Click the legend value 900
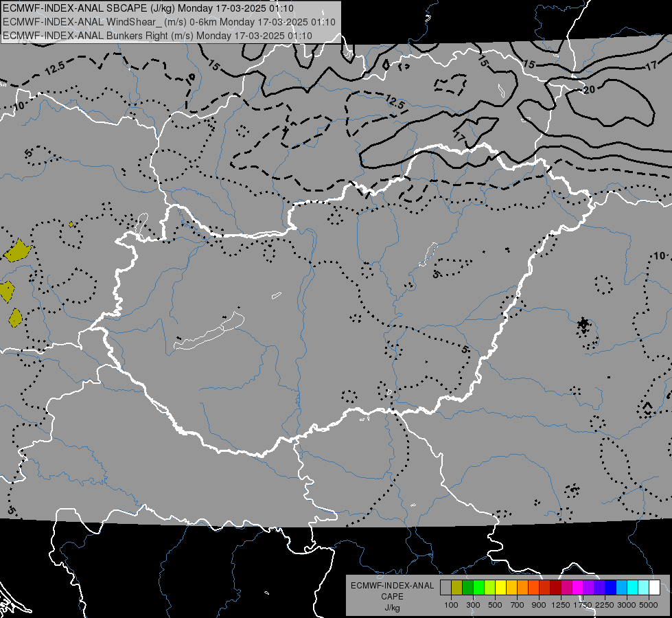 click(539, 605)
